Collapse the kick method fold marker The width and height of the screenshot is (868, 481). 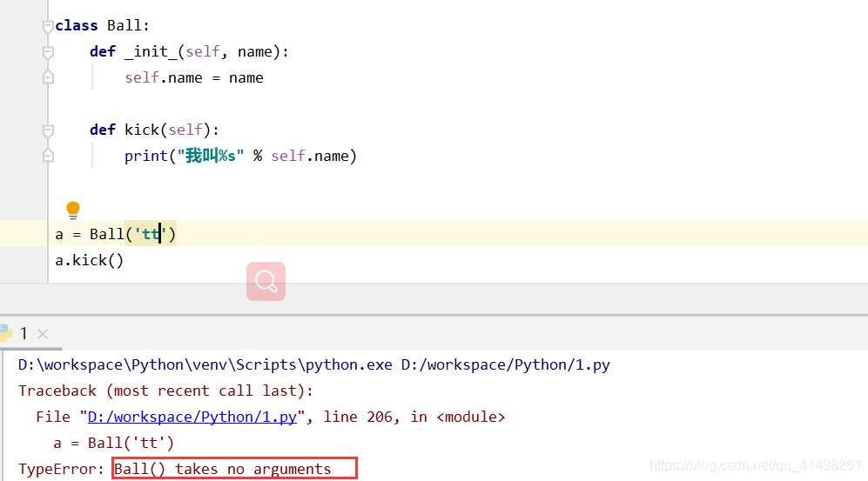point(48,130)
